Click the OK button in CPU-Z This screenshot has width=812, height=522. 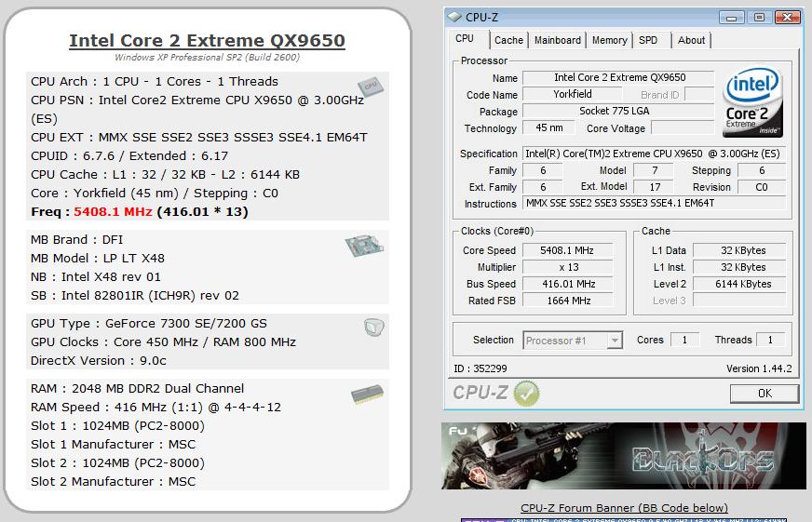click(x=765, y=394)
